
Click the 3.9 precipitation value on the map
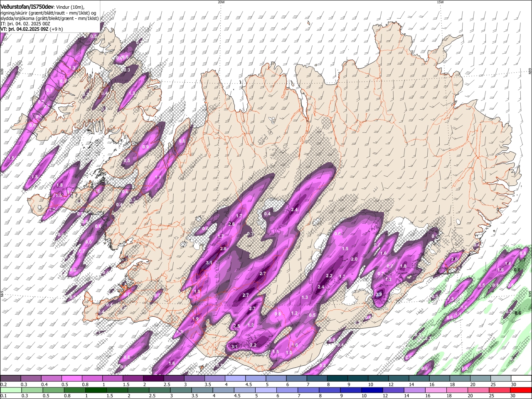pyautogui.click(x=379, y=295)
